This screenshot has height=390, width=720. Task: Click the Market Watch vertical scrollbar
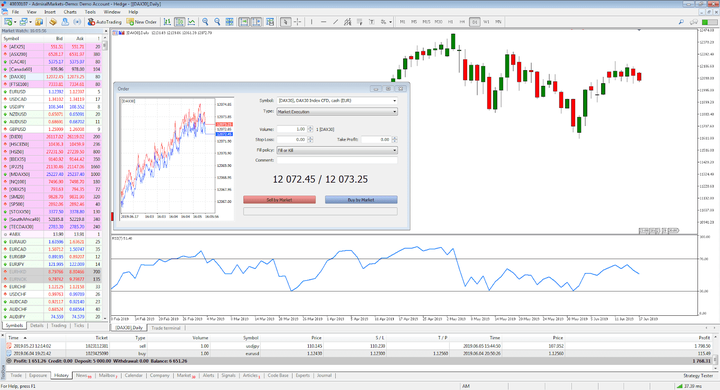tap(105, 181)
